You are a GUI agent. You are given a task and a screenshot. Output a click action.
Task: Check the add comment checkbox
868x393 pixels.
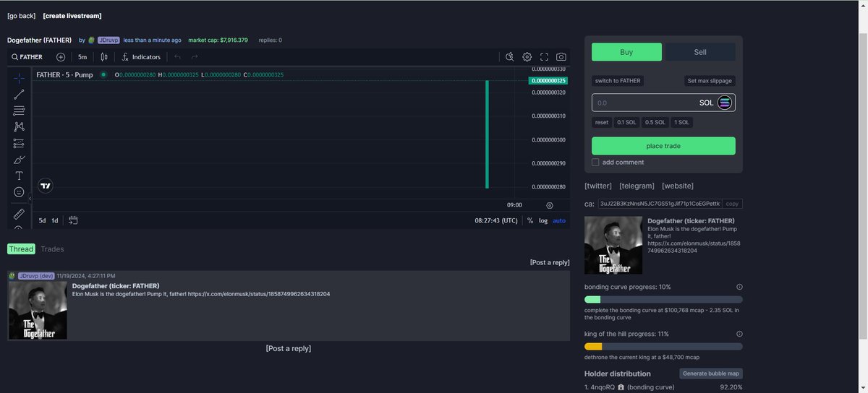pos(595,163)
